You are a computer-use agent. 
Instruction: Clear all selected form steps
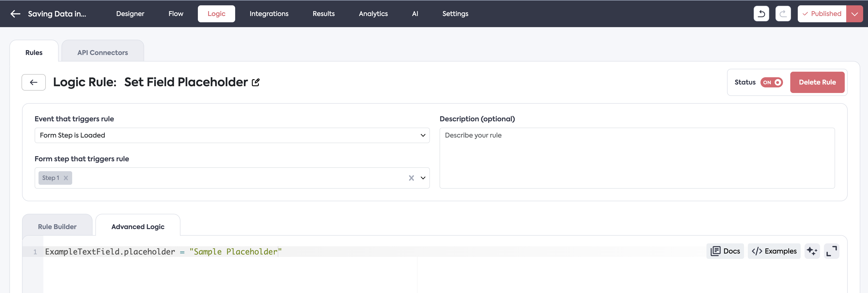[411, 178]
